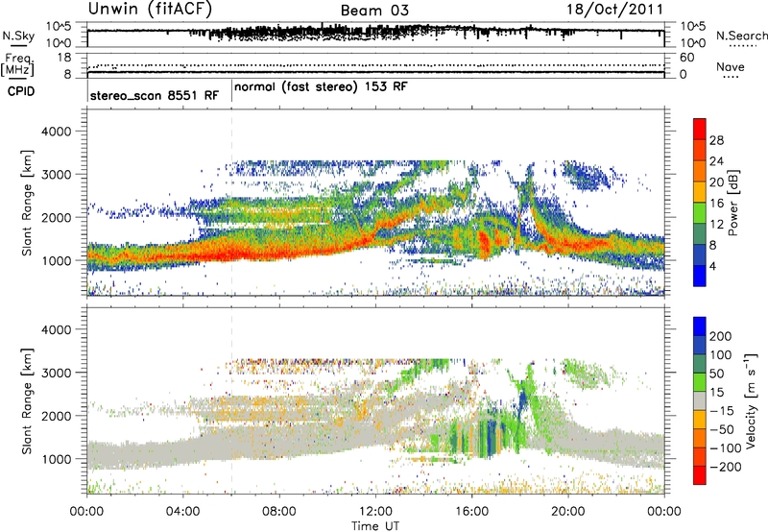768x532 pixels.
Task: Click the '4000' tick on the power panel
Action: click(57, 132)
